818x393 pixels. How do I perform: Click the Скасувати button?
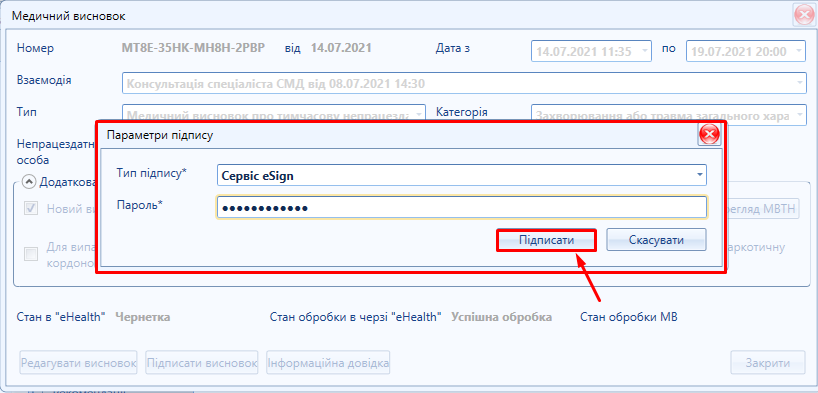[656, 241]
